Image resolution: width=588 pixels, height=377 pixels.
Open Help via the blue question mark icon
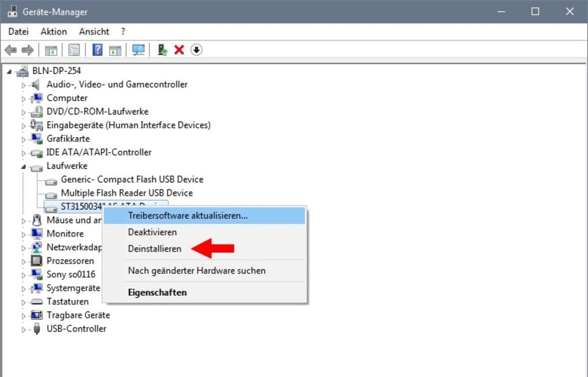tap(97, 50)
